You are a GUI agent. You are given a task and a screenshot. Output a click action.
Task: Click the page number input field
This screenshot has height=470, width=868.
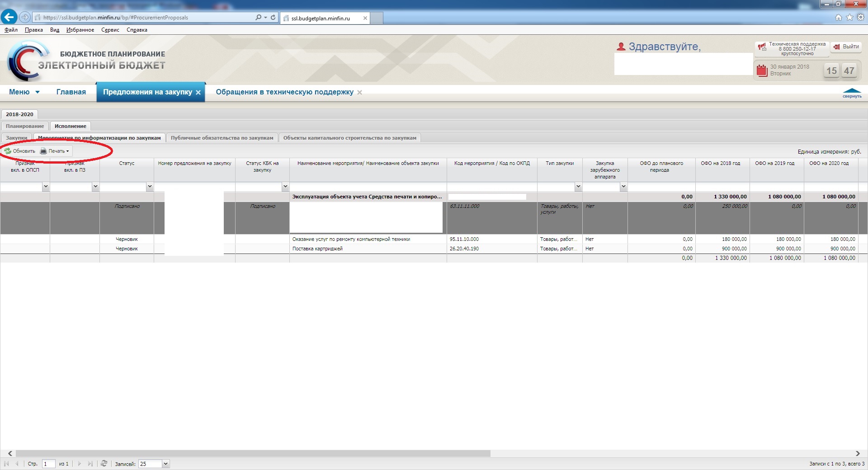pos(48,464)
